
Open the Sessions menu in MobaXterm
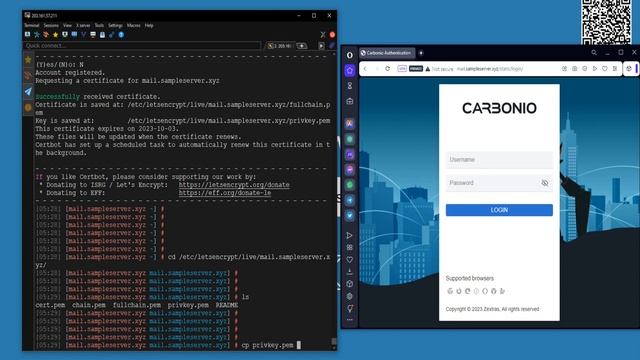tap(51, 25)
